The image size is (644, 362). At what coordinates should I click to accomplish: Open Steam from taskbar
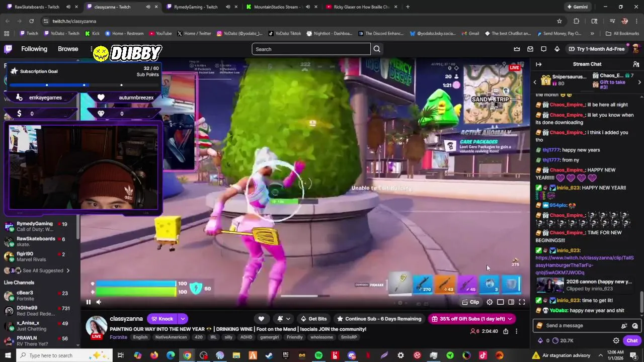point(269,355)
